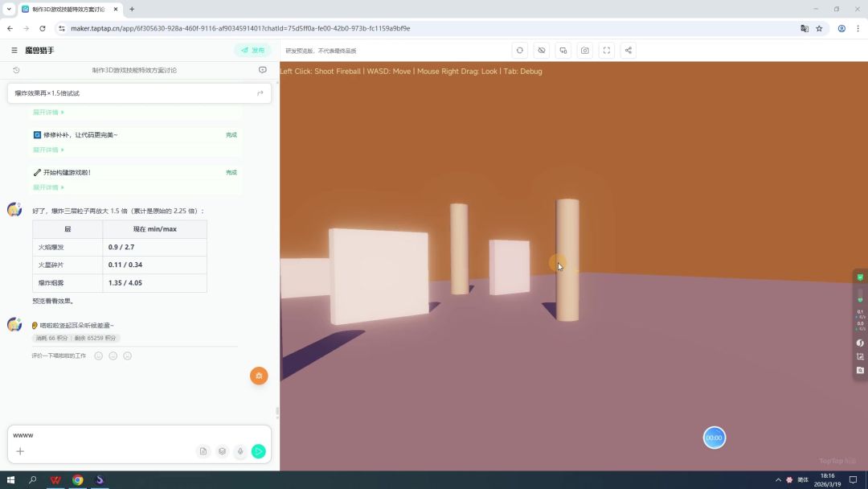Refresh the game preview
The height and width of the screenshot is (489, 868).
click(x=520, y=51)
